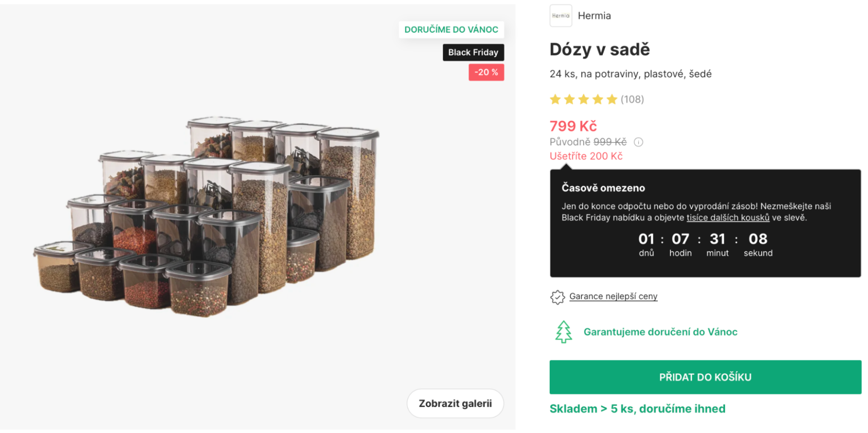Click the "Skladem > 5 ks" stock status
This screenshot has width=868, height=433.
(637, 409)
